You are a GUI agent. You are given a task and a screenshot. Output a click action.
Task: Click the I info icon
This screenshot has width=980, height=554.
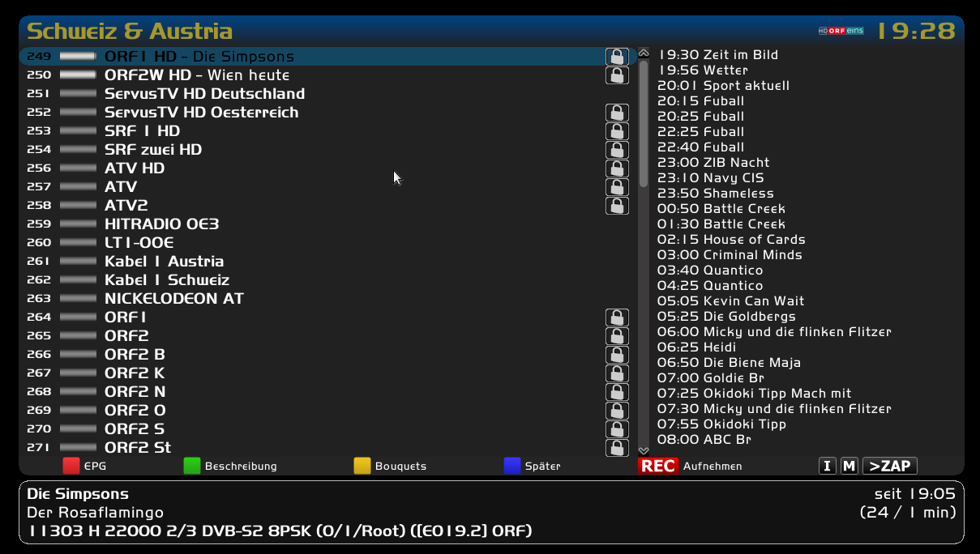pos(827,466)
